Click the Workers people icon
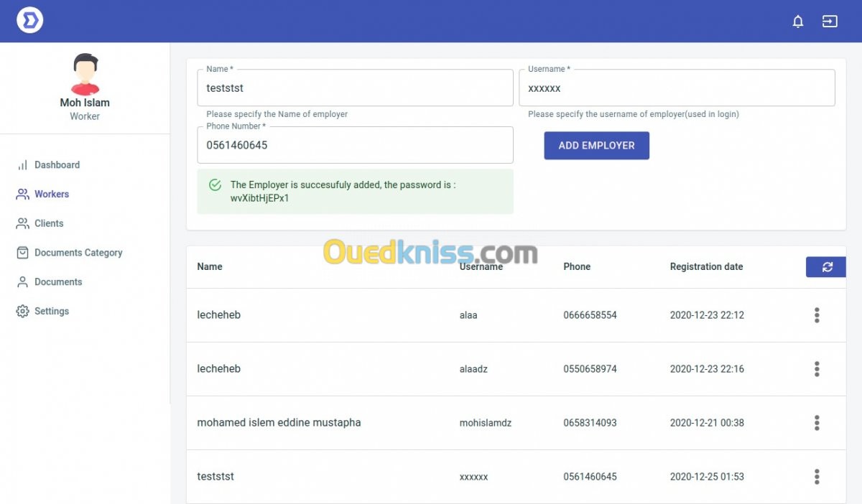 [22, 195]
